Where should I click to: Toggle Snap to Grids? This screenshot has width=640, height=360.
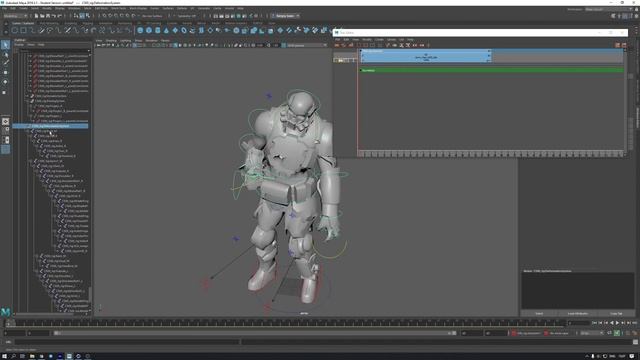click(x=104, y=16)
